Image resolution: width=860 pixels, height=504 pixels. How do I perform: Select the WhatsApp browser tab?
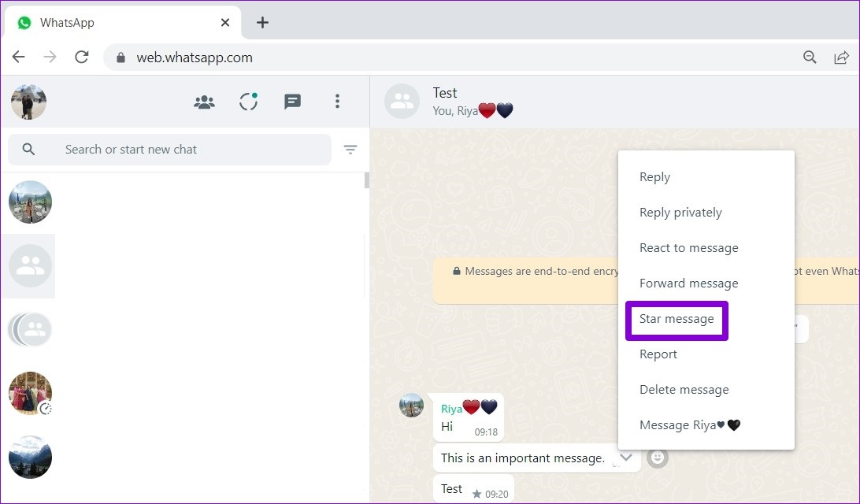122,23
